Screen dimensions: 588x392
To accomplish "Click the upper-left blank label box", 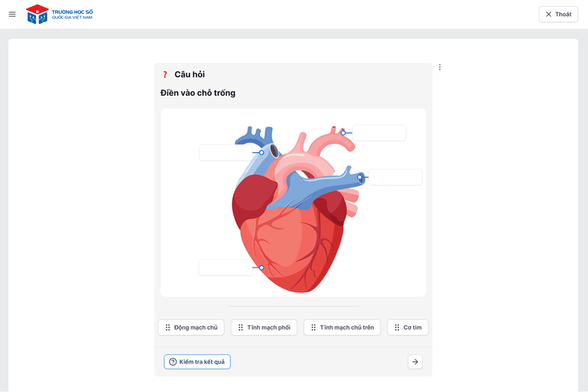I will point(225,153).
